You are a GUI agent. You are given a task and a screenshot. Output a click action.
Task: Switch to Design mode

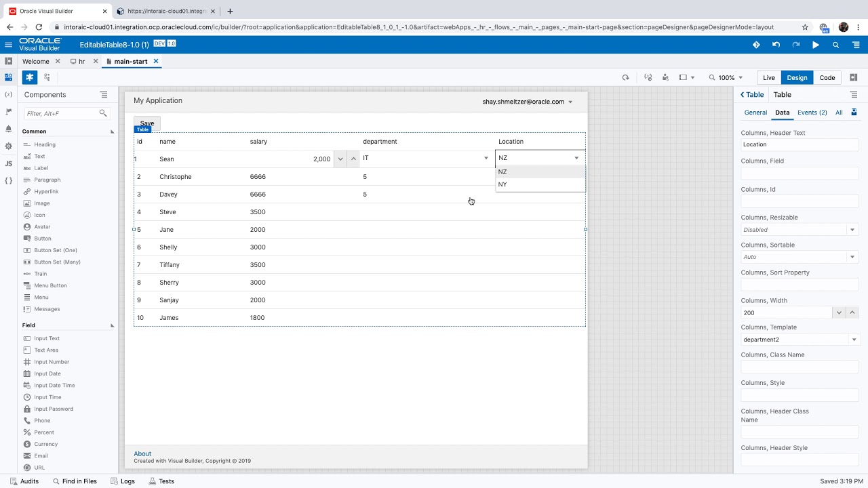797,77
